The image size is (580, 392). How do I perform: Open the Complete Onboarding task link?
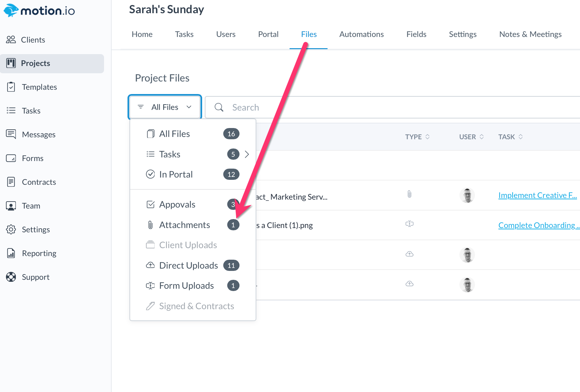click(538, 225)
